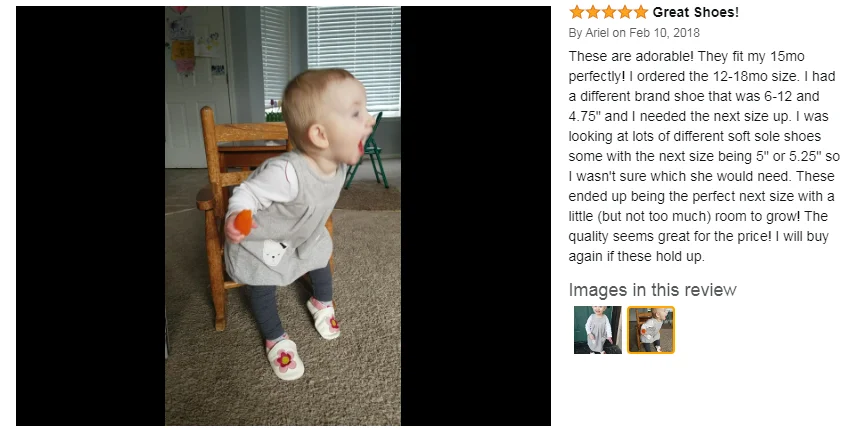The image size is (841, 428).
Task: Click the "Great Shoes!" review title
Action: point(696,12)
